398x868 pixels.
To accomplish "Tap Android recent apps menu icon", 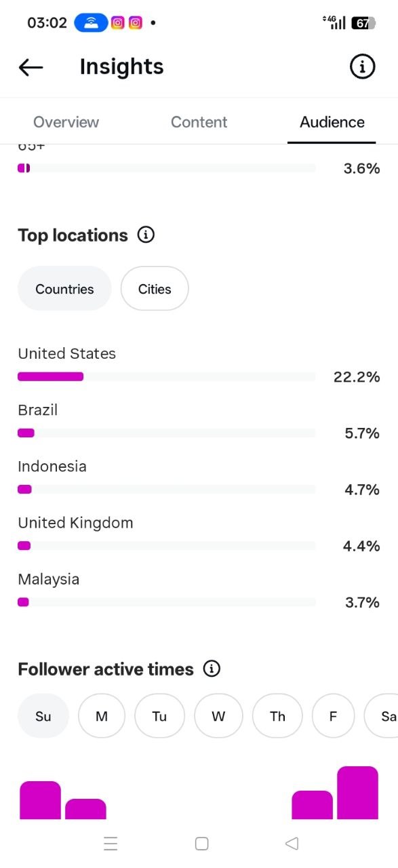I will click(x=111, y=844).
